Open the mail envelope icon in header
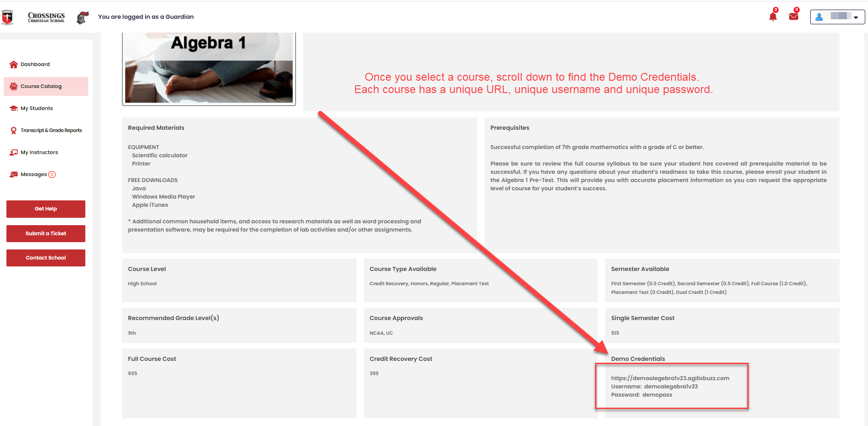868x426 pixels. (794, 17)
